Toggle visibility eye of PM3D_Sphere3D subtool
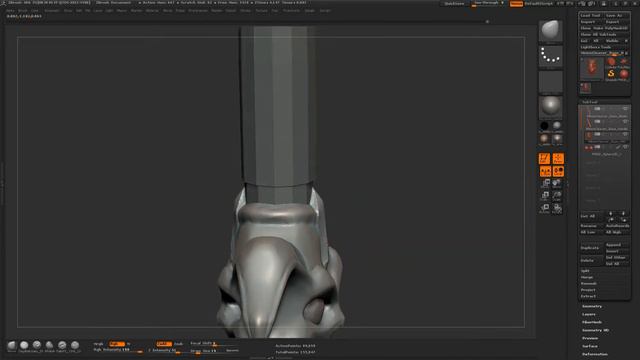Image resolution: width=640 pixels, height=360 pixels. 625,147
